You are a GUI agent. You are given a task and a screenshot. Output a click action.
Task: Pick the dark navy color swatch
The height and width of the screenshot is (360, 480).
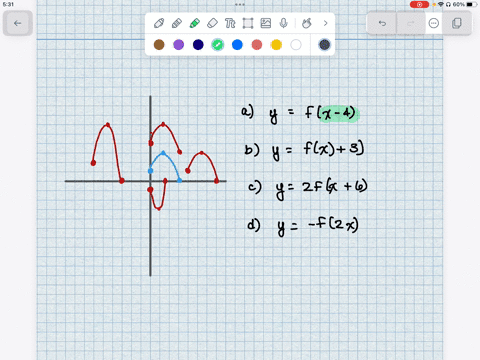[x=198, y=45]
